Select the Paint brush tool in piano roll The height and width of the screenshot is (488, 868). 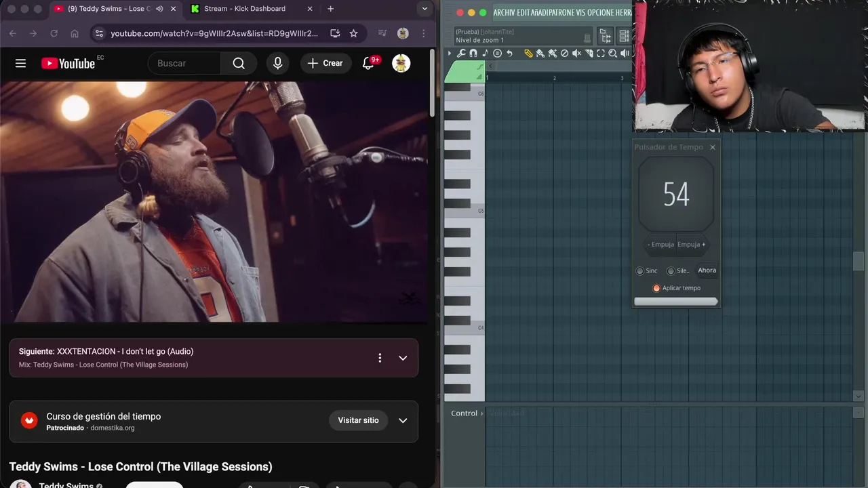pyautogui.click(x=540, y=53)
